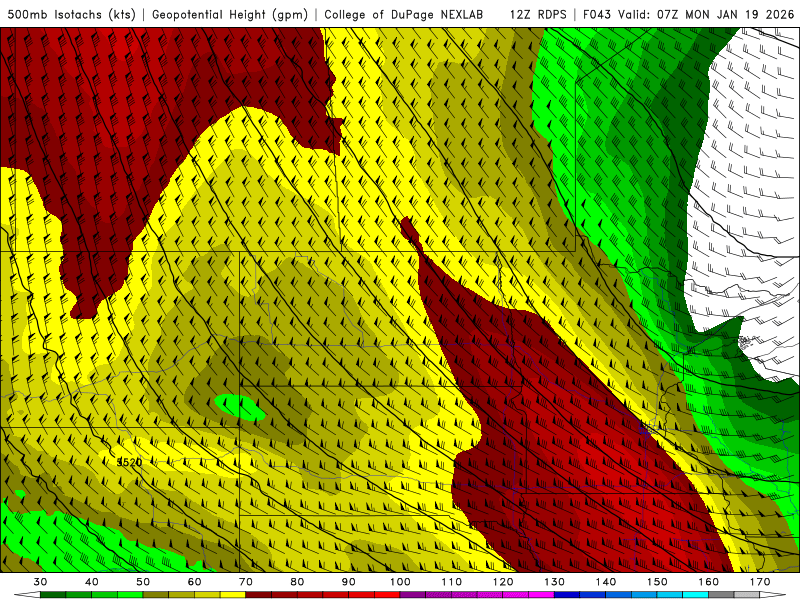
Task: Click the bright green 45-50 kt legend swatch
Action: coord(130,595)
